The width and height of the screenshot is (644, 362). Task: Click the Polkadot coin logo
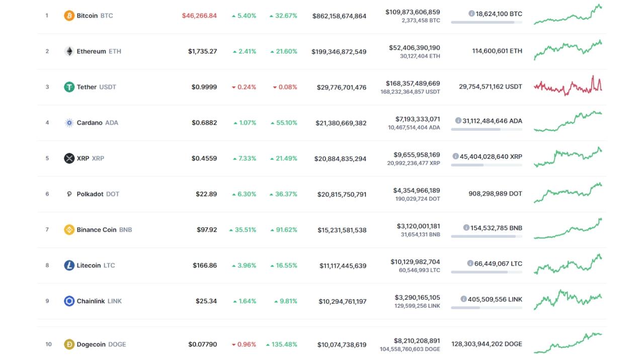point(69,194)
